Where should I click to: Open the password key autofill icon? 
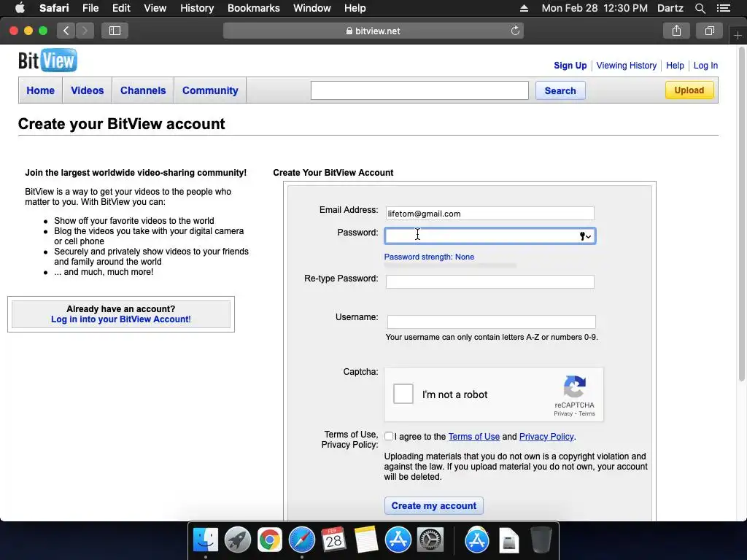tap(585, 236)
